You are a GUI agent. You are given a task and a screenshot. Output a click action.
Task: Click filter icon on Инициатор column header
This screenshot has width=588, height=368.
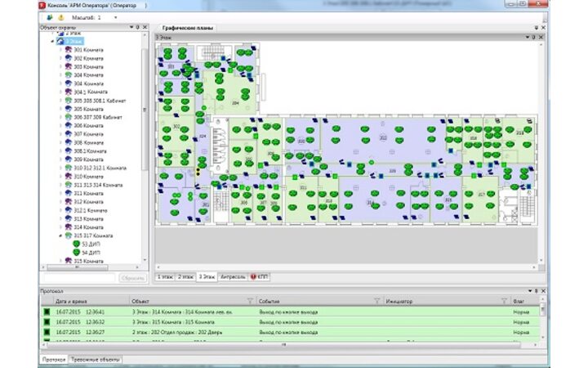(503, 301)
